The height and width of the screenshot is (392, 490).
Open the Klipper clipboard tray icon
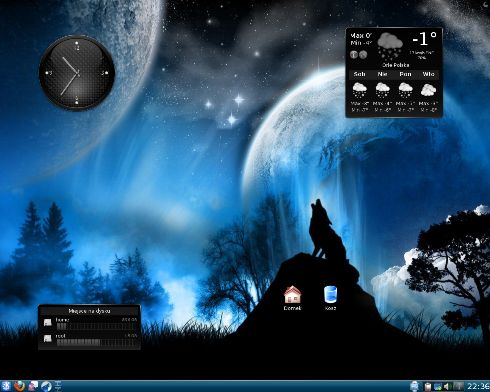pos(428,387)
